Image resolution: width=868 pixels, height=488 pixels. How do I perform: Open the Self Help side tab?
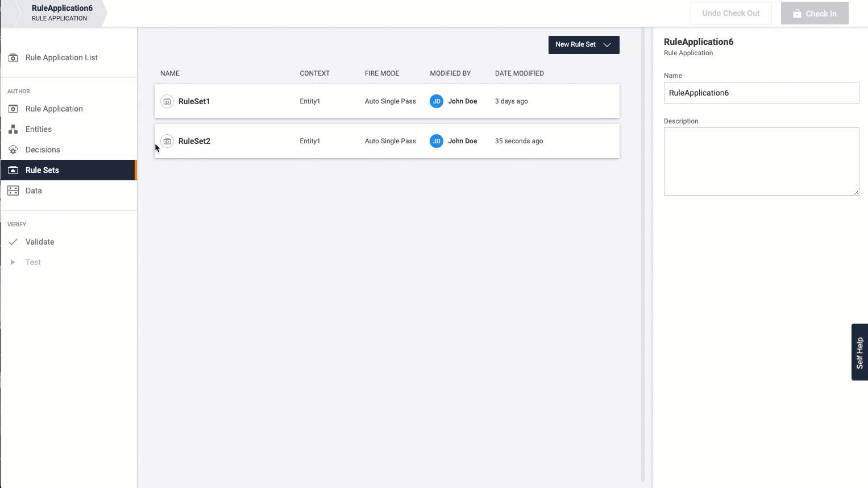coord(859,352)
